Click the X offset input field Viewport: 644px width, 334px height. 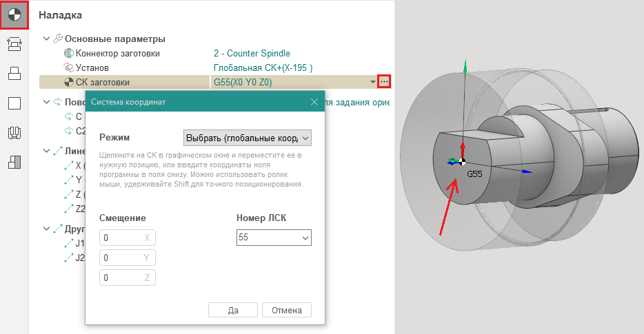[x=128, y=238]
